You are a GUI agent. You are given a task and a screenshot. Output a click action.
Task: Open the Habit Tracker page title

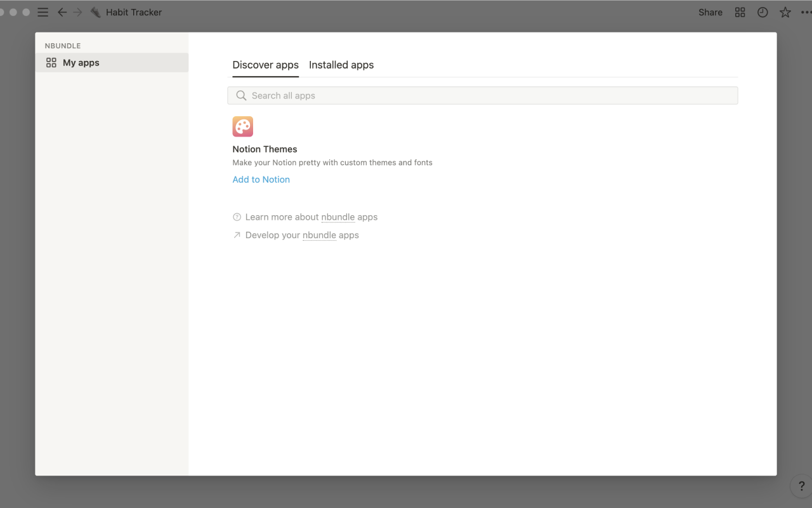134,12
